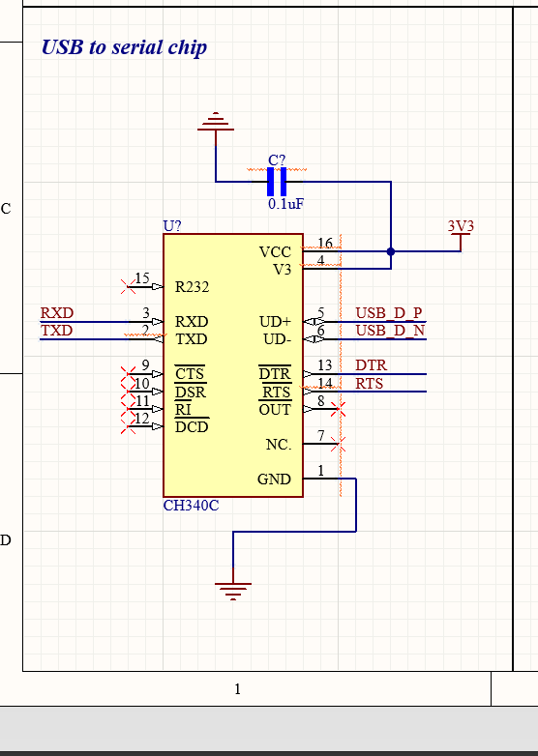Select the no-connect marker on pin 7
This screenshot has height=756, width=538.
pyautogui.click(x=339, y=444)
